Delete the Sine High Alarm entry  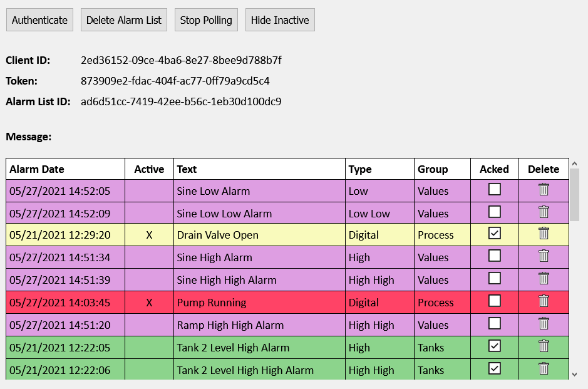click(x=543, y=257)
